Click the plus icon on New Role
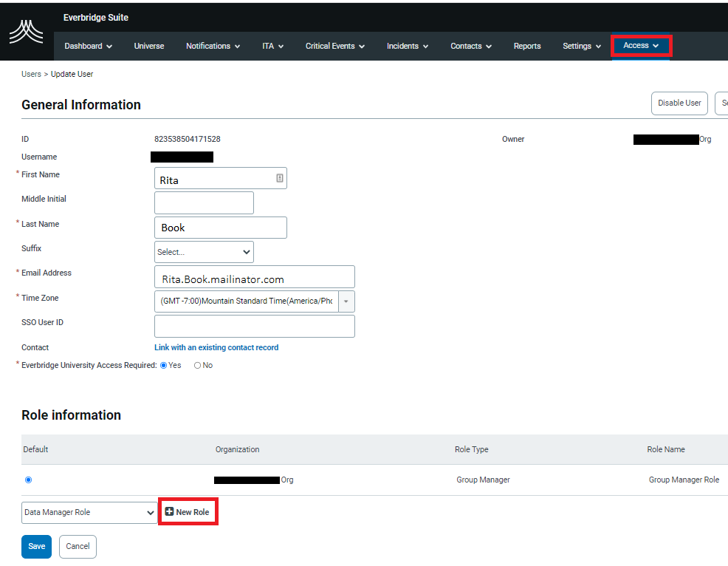 (x=171, y=511)
